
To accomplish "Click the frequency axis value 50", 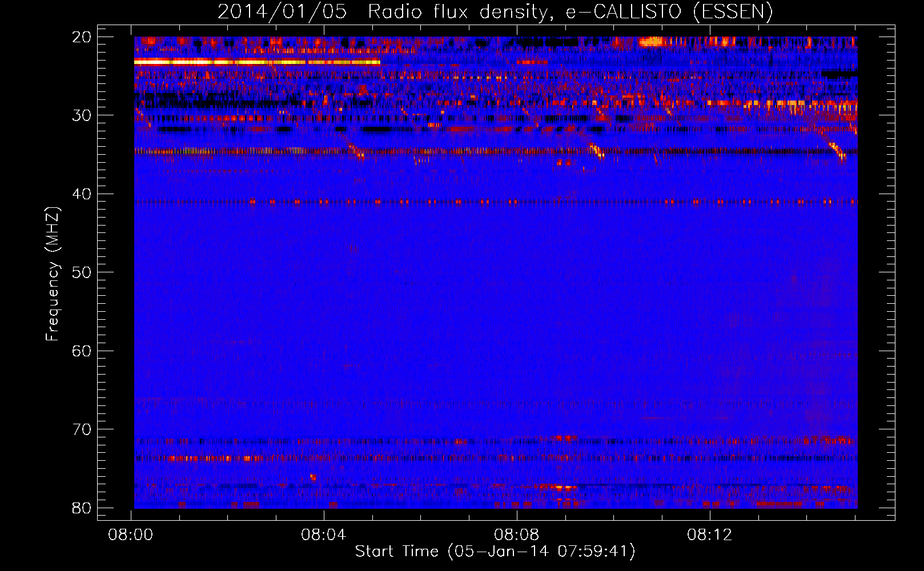I will 82,272.
